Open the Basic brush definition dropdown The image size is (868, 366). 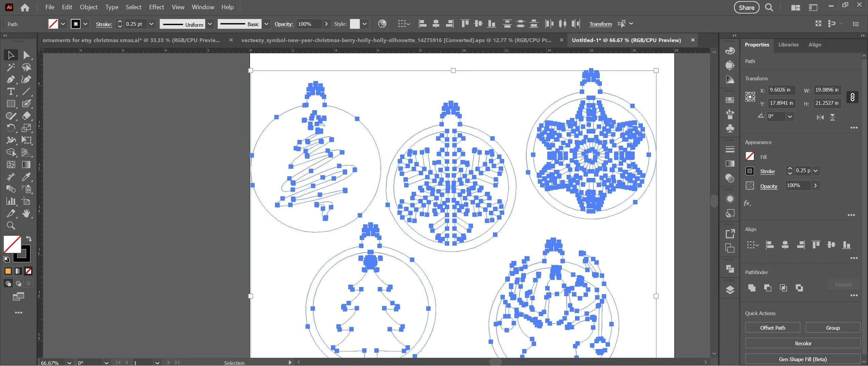pos(266,24)
